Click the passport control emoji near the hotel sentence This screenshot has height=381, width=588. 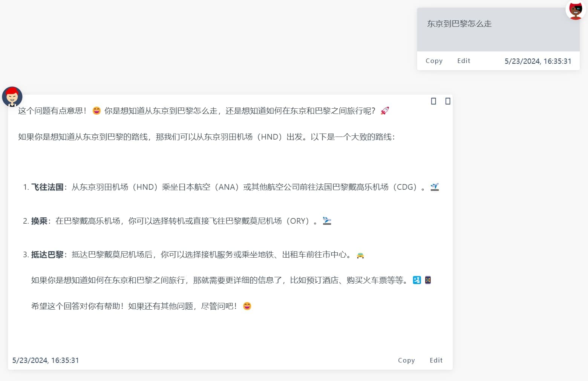[x=417, y=280]
